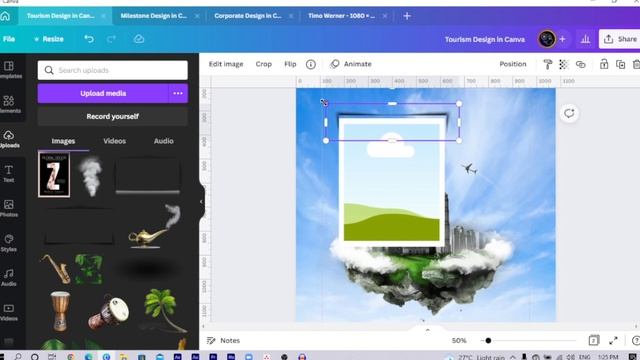Enter fullscreen presentation mode
The width and height of the screenshot is (640, 360).
coord(613,340)
